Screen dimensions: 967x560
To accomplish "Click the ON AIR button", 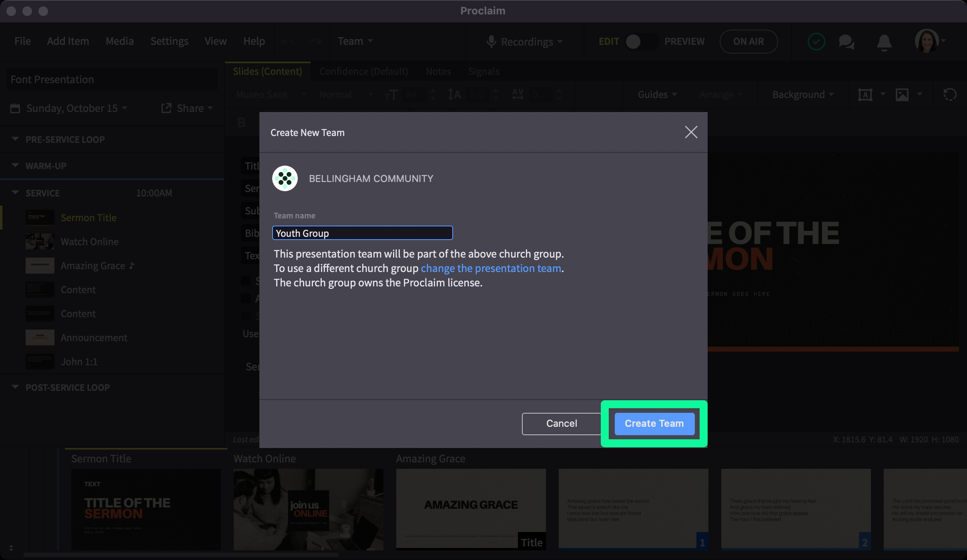I will tap(748, 41).
